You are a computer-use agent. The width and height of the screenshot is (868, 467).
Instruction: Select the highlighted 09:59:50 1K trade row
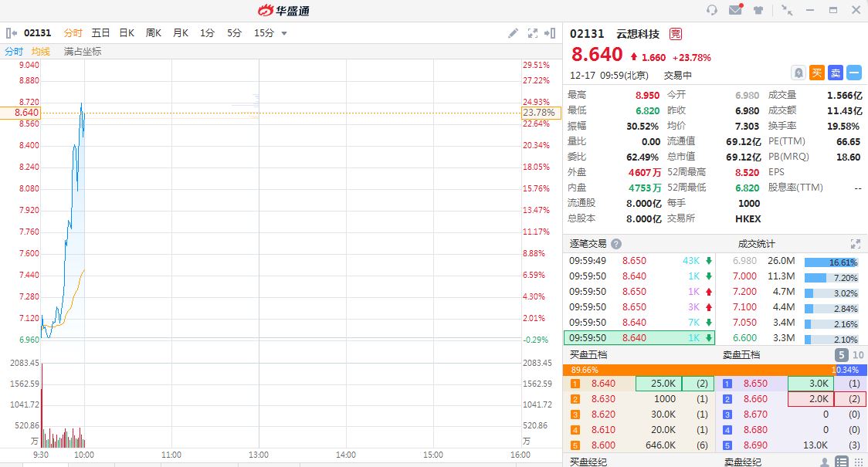(639, 337)
